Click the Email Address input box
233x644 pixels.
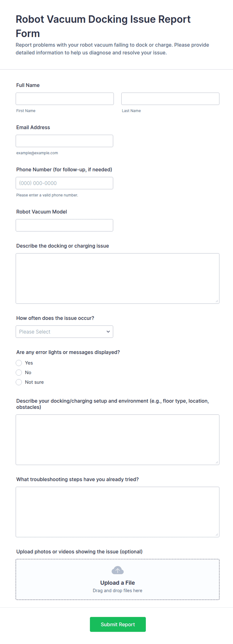(x=64, y=141)
